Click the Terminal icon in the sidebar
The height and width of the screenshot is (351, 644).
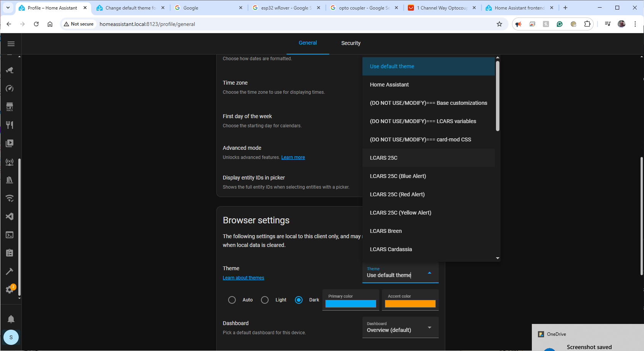click(x=10, y=235)
